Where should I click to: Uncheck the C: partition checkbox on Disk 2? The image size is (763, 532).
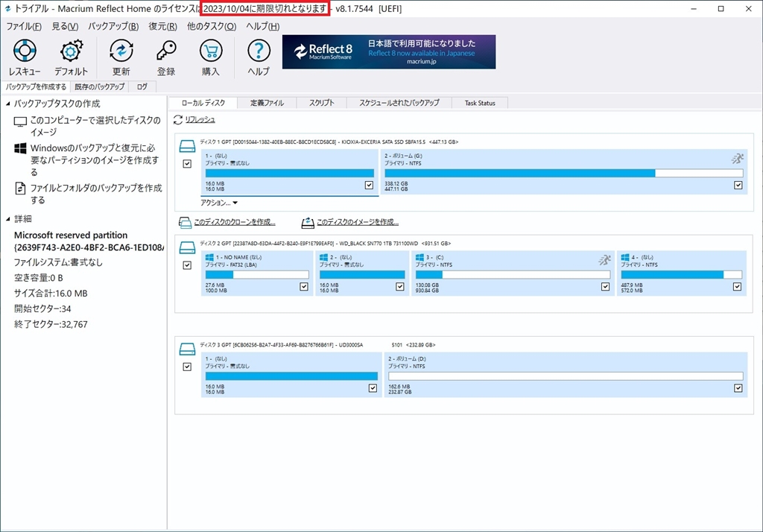604,286
